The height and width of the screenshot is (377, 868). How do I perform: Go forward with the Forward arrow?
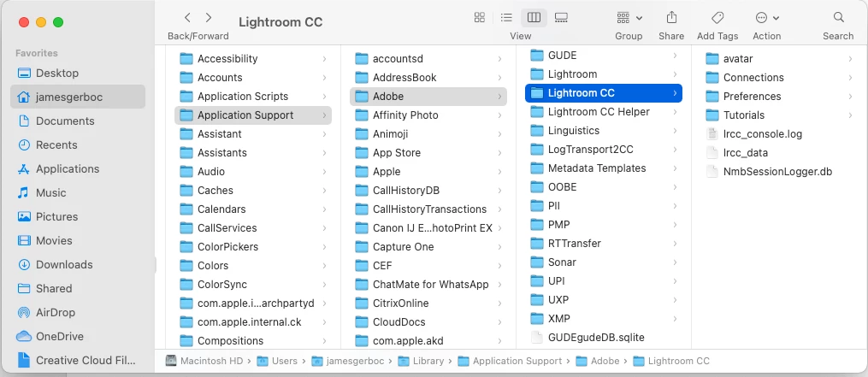[208, 18]
